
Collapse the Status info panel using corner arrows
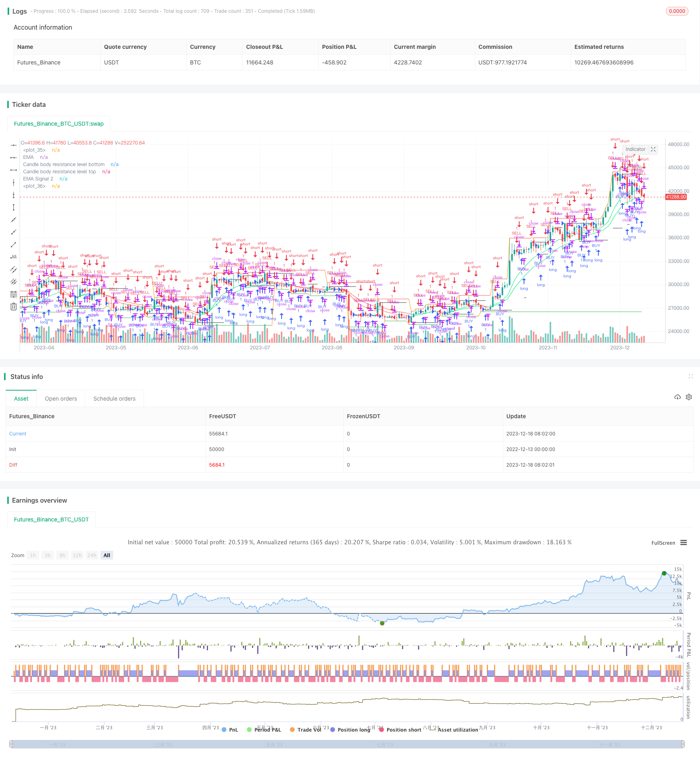pyautogui.click(x=690, y=376)
